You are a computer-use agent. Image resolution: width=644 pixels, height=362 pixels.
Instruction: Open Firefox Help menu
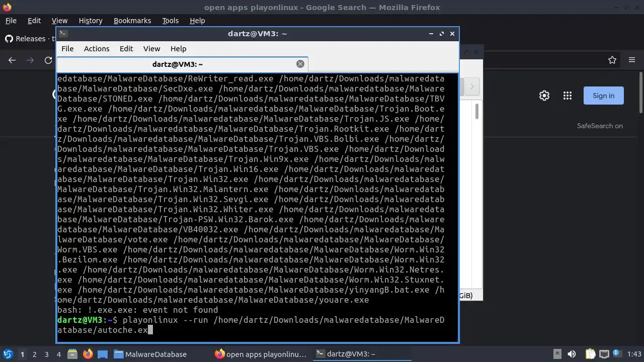197,21
